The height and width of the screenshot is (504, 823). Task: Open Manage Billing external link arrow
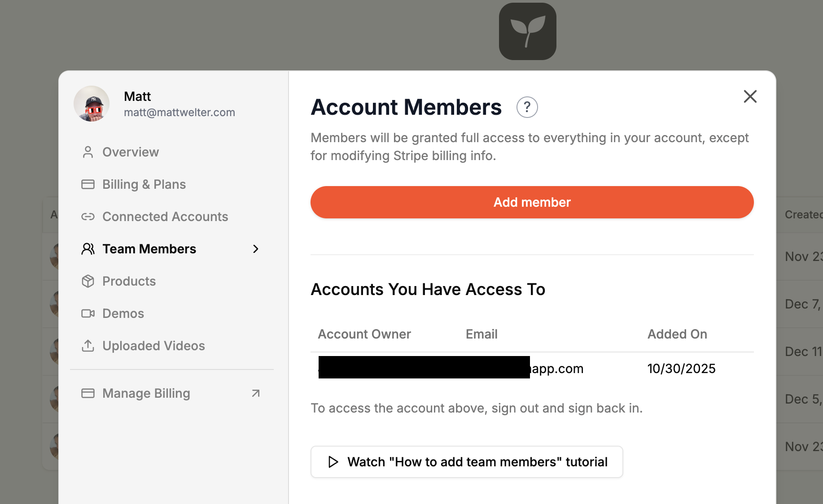coord(256,393)
